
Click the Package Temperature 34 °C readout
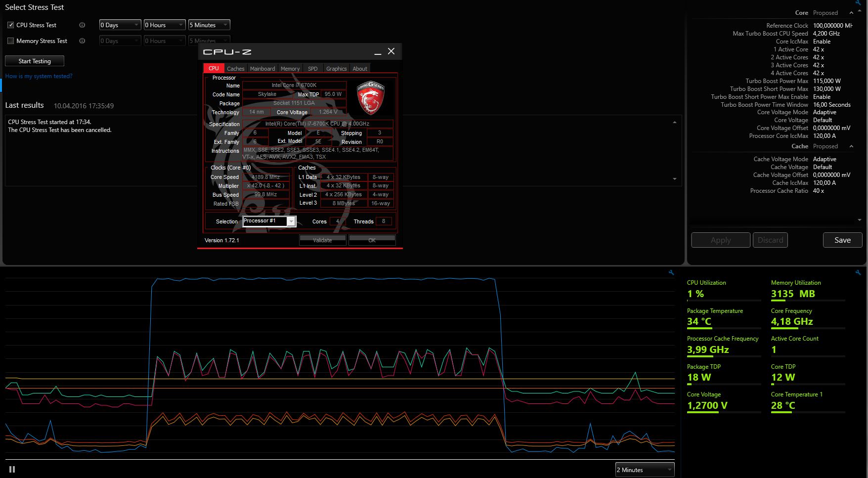(724, 317)
